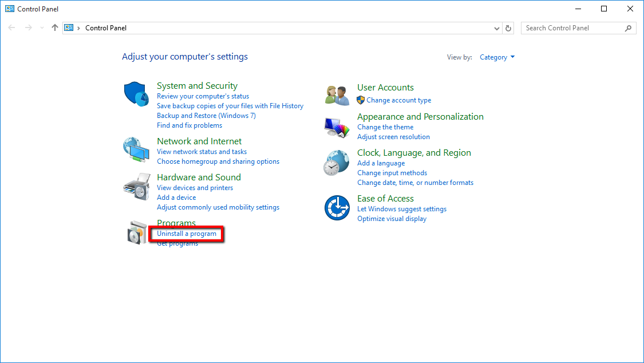Open the recent locations dropdown arrow
This screenshot has height=363, width=644.
click(x=42, y=28)
